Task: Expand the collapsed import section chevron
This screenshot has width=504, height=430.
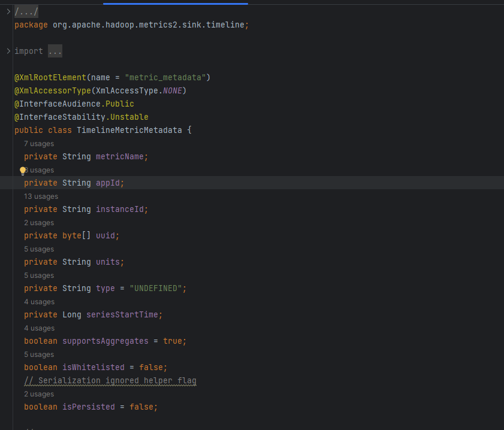Action: pos(8,51)
